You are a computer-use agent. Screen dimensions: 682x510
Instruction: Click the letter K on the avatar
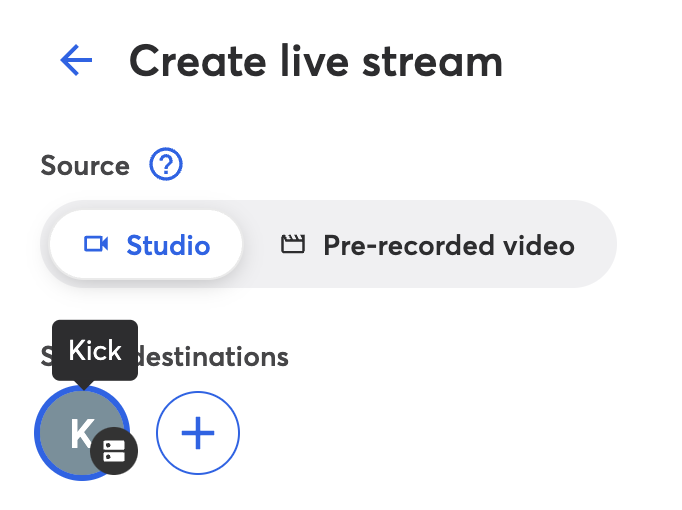pos(80,433)
